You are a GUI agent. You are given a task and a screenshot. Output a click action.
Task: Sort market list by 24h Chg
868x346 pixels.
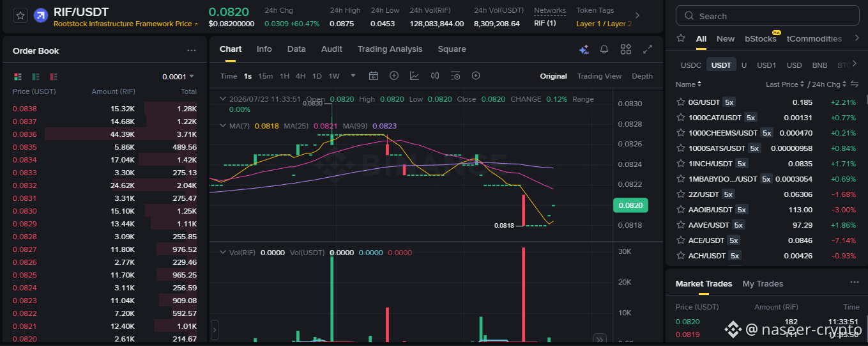coord(828,84)
